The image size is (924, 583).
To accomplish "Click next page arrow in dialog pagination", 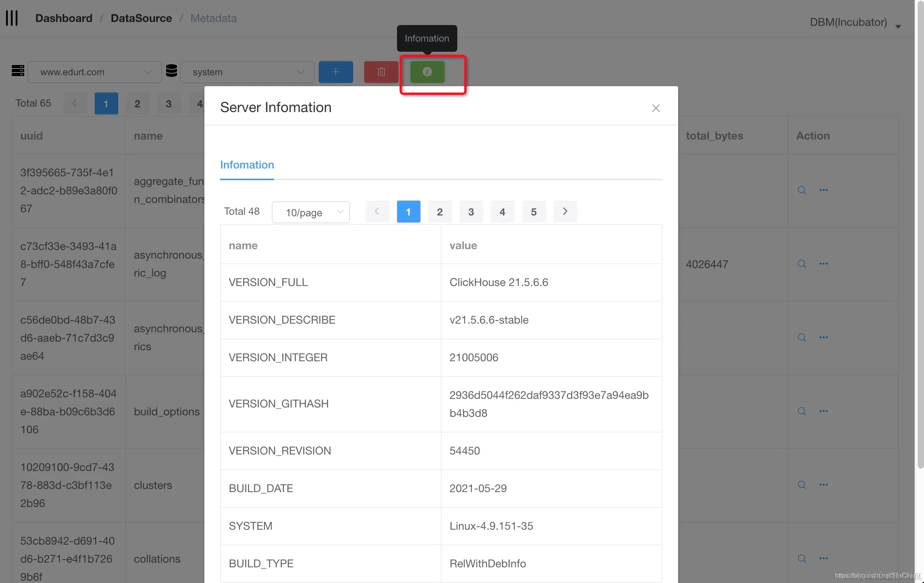I will pos(565,212).
